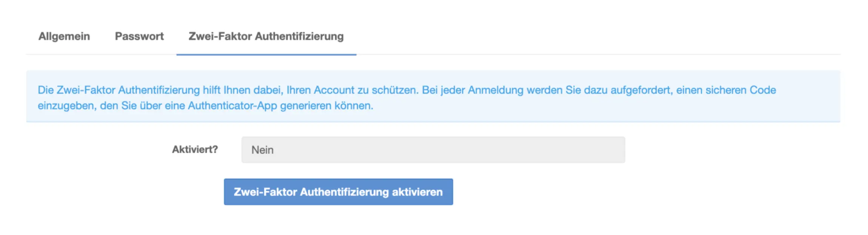Click the Aktiviert field showing Nein
Image resolution: width=868 pixels, height=235 pixels.
(x=433, y=150)
